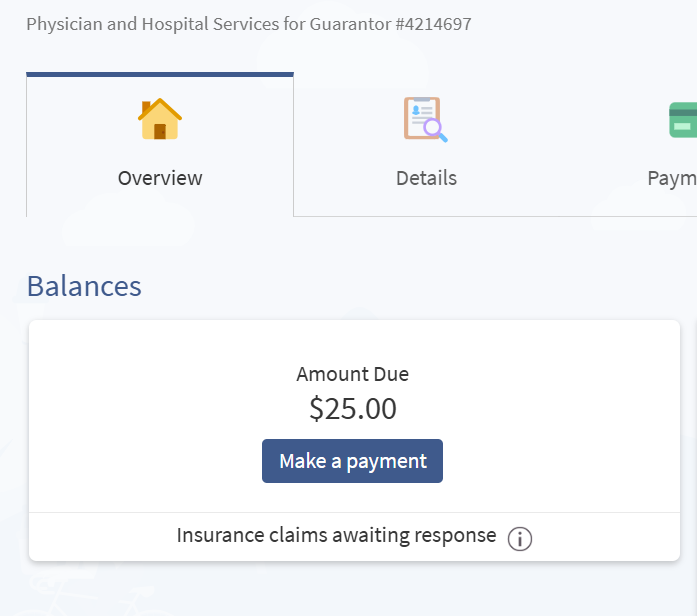Switch to the Details tab label

(426, 178)
